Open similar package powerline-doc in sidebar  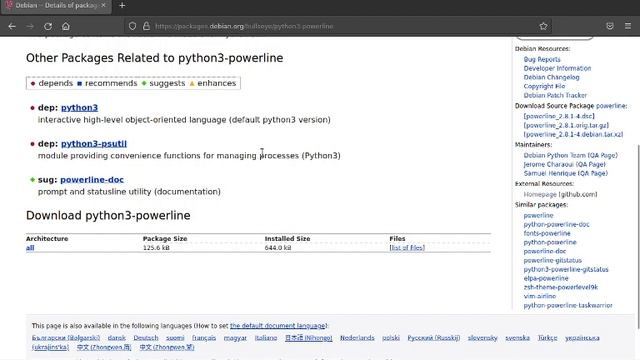(544, 251)
